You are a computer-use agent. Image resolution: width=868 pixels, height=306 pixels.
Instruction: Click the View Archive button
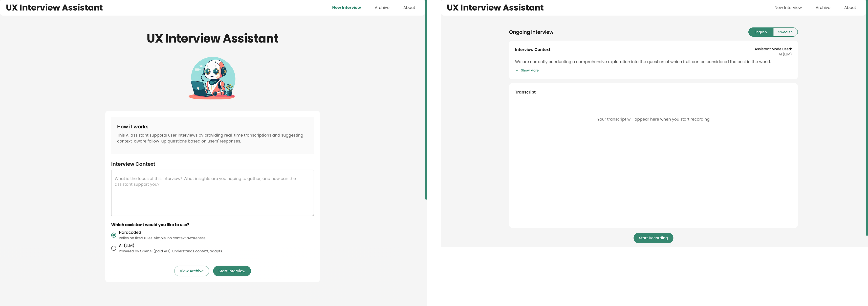pyautogui.click(x=191, y=271)
